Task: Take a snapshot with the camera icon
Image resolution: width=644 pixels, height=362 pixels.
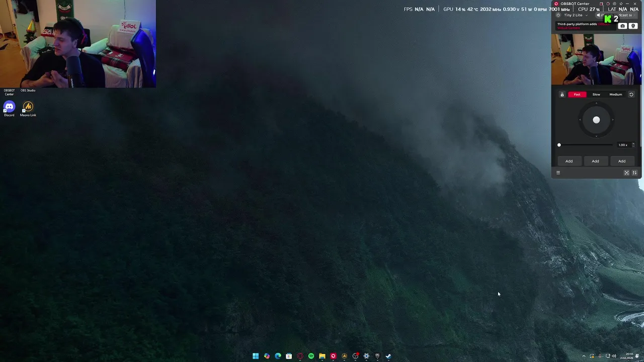Action: pyautogui.click(x=622, y=26)
